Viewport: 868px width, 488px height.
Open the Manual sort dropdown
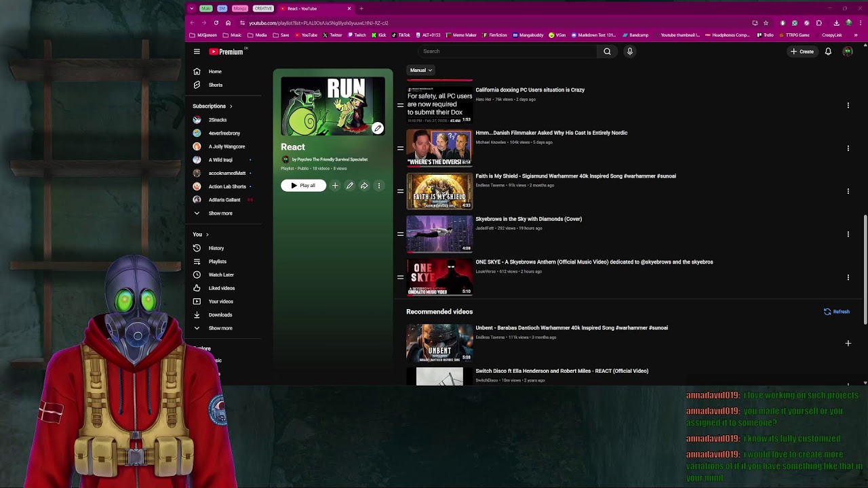(420, 70)
